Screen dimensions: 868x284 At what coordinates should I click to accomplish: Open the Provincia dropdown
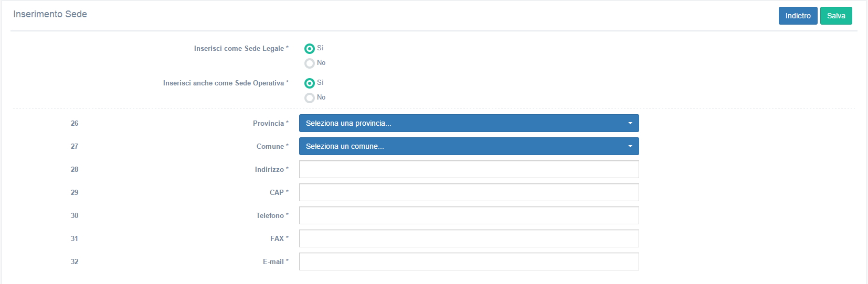(469, 123)
